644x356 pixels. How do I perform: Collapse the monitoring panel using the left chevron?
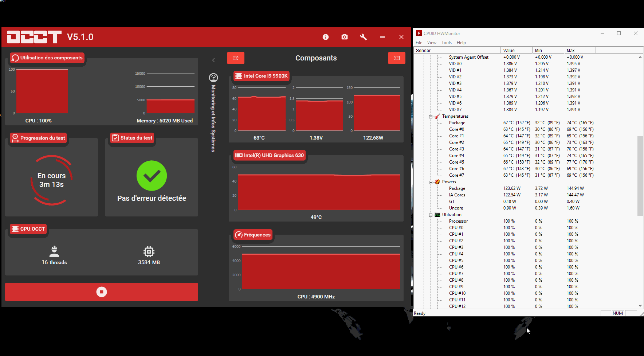tap(213, 60)
